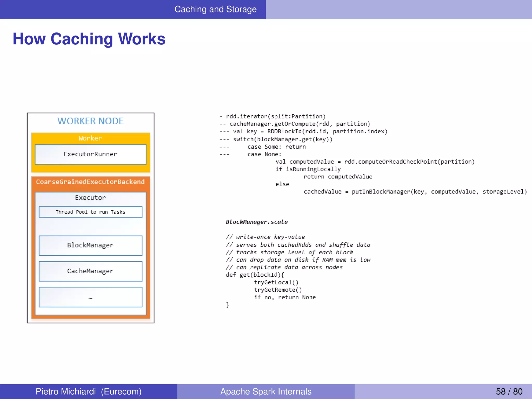
Task: Click Apache Spark Internals footer title
Action: [266, 391]
